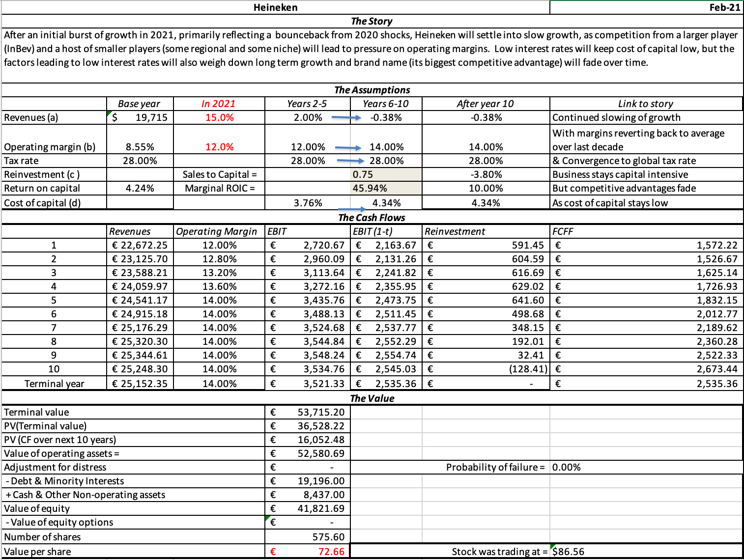Click the Terminal year revenues cell
Screen dimensions: 744x560
(x=140, y=384)
